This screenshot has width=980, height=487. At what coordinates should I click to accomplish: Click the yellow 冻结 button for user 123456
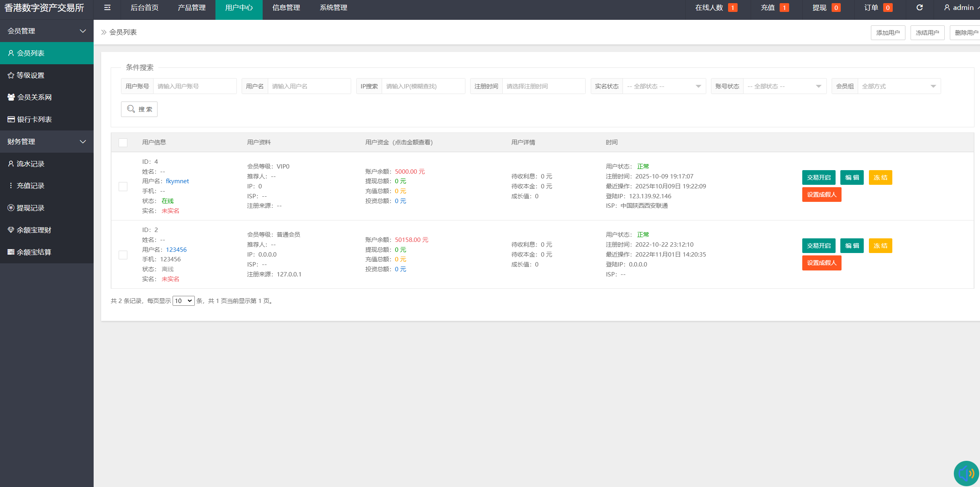(x=880, y=246)
